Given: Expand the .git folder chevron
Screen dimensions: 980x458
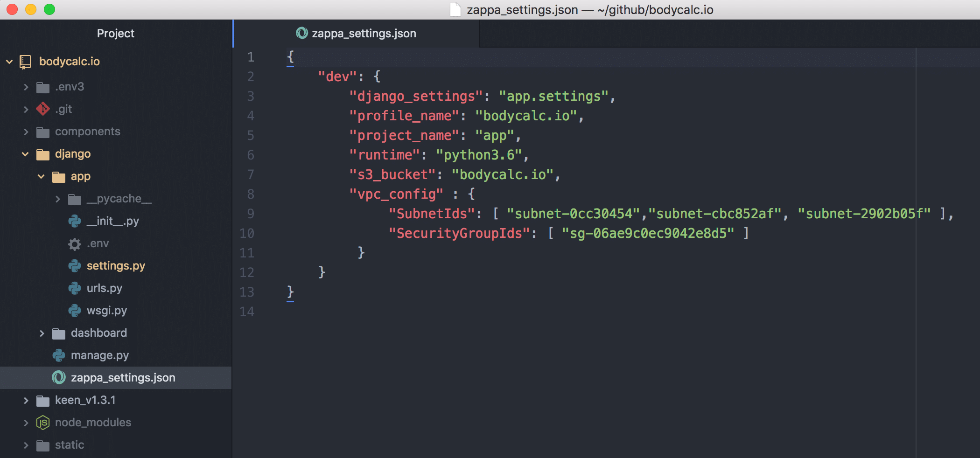Looking at the screenshot, I should 26,109.
